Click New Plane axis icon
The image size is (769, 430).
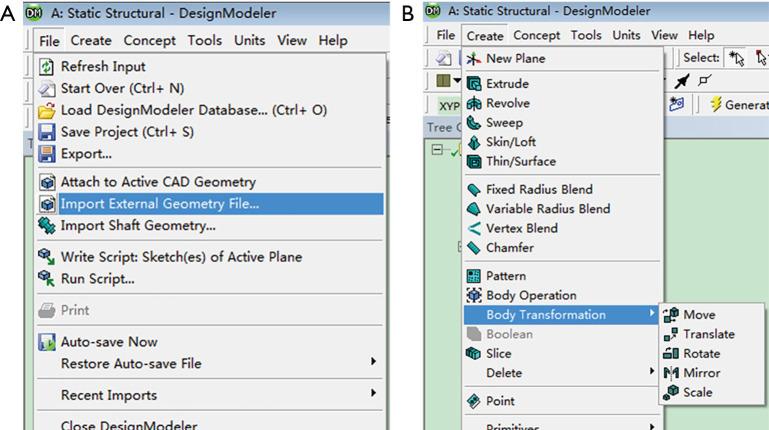click(473, 59)
